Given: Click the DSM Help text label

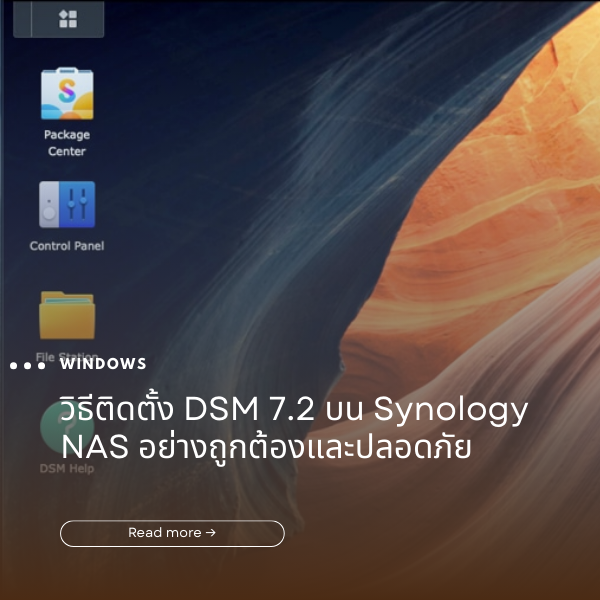Looking at the screenshot, I should [x=67, y=468].
